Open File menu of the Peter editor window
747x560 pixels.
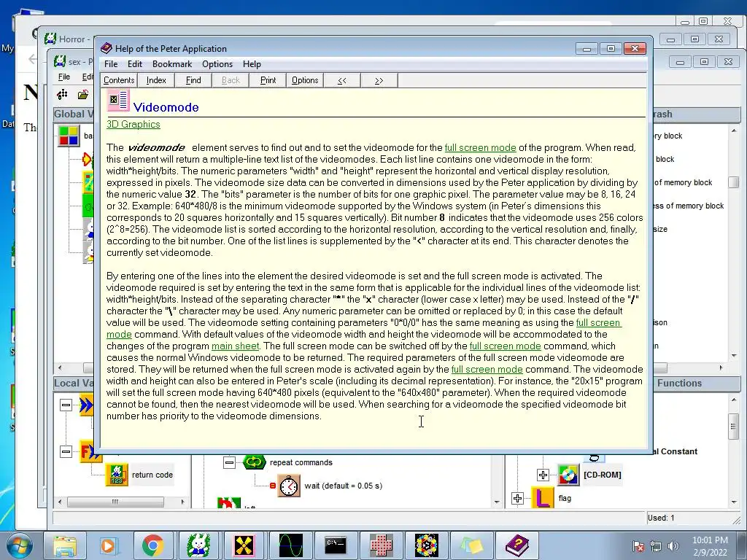(64, 77)
